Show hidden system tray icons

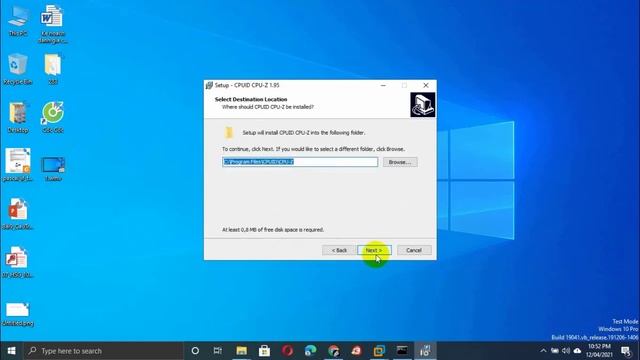543,351
